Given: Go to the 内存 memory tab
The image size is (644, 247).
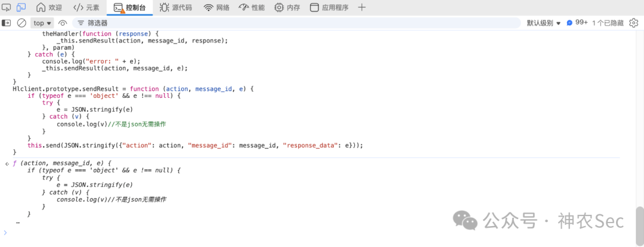Looking at the screenshot, I should click(x=287, y=7).
